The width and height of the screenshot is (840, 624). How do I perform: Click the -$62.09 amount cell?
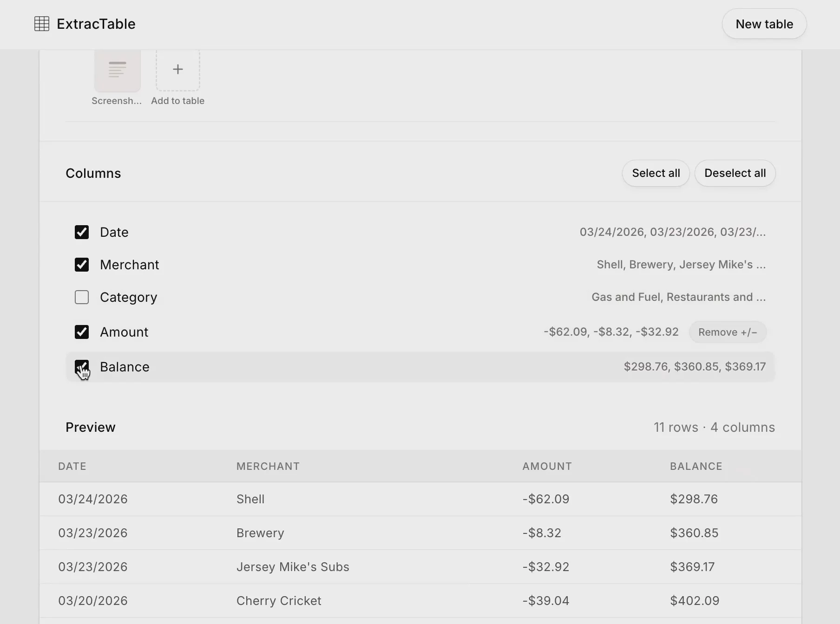546,499
